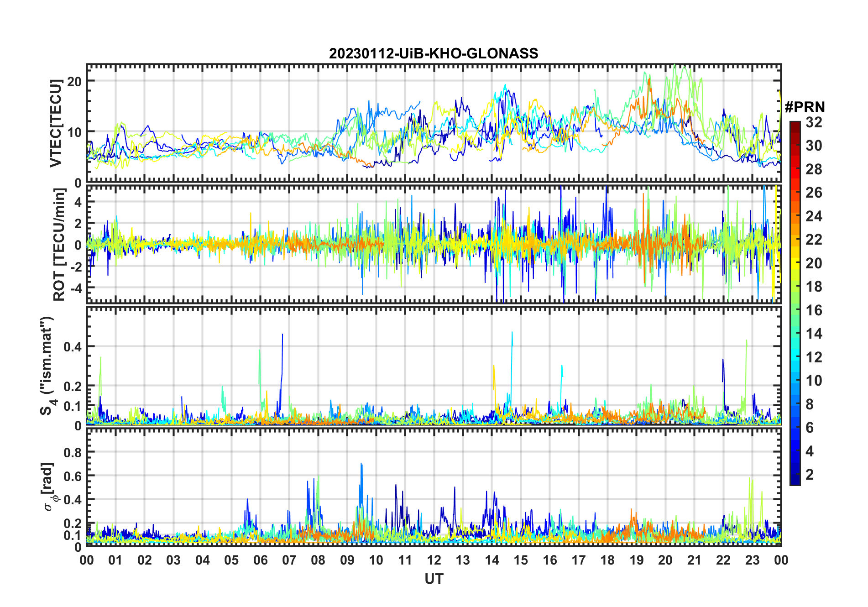The width and height of the screenshot is (868, 607).
Task: Click the x-axis tick label 07
Action: pyautogui.click(x=289, y=560)
